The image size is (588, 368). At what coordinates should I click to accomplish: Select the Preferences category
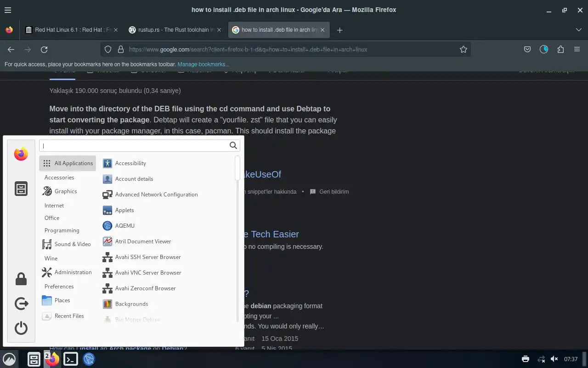click(59, 287)
